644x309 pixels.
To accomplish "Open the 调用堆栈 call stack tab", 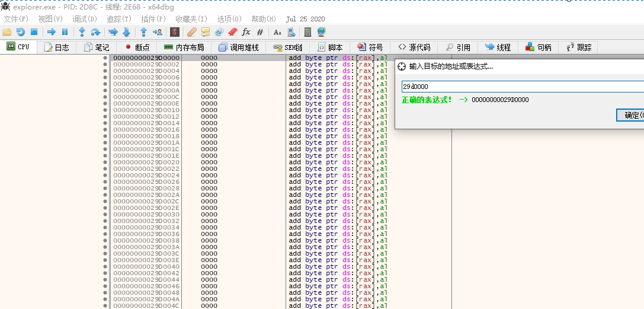I will click(x=238, y=47).
